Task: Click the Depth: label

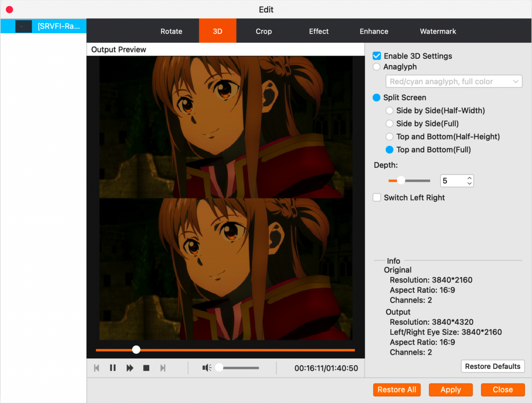Action: [x=386, y=165]
